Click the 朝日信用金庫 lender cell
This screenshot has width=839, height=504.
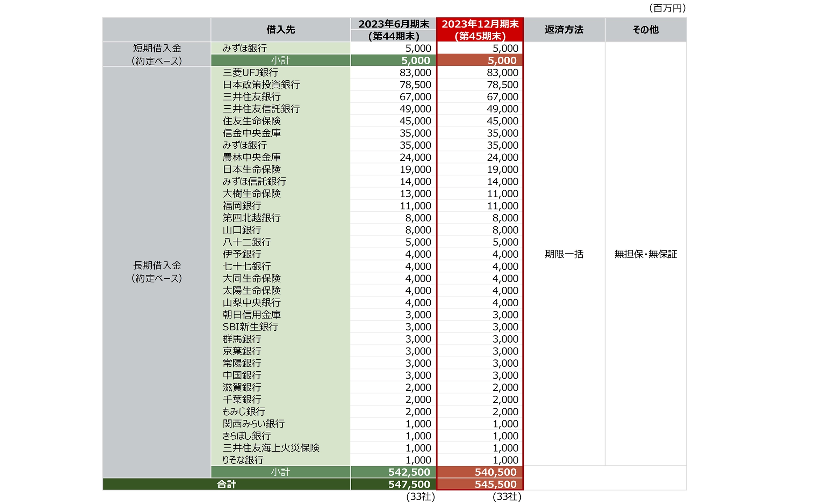[x=281, y=315]
